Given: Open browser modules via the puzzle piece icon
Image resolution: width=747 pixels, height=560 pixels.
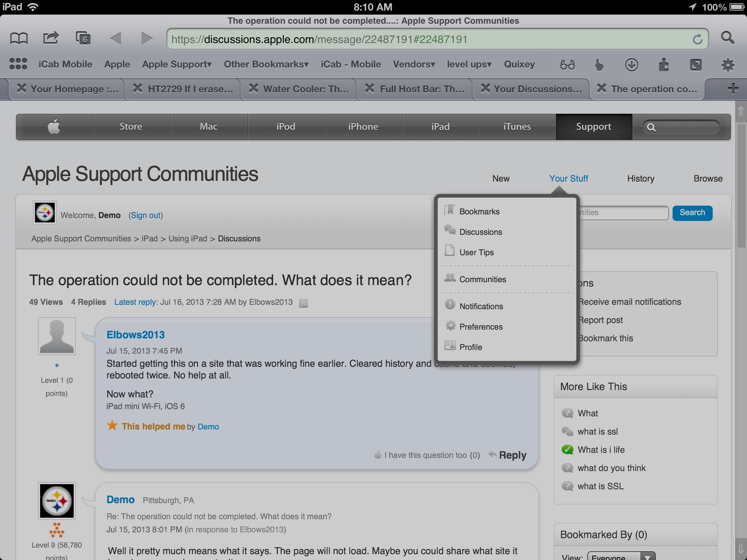Looking at the screenshot, I should 664,65.
